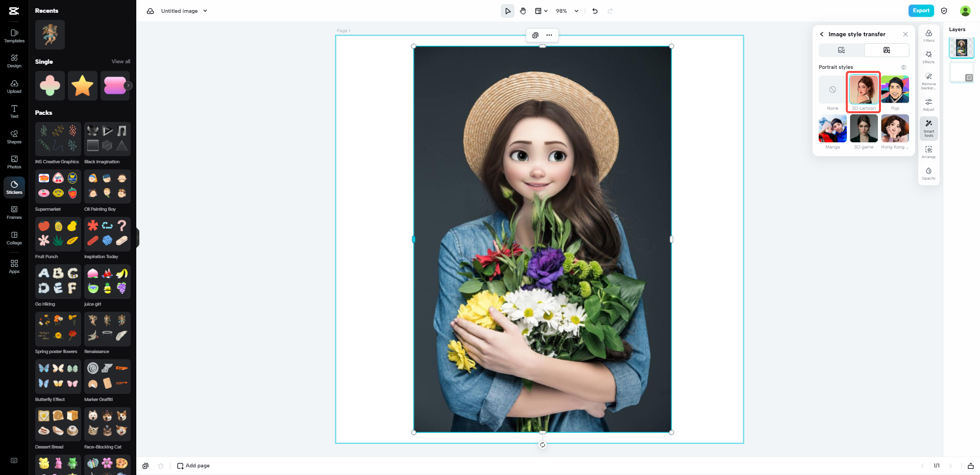This screenshot has height=475, width=980.
Task: Apply the Manga portrait style
Action: click(832, 132)
